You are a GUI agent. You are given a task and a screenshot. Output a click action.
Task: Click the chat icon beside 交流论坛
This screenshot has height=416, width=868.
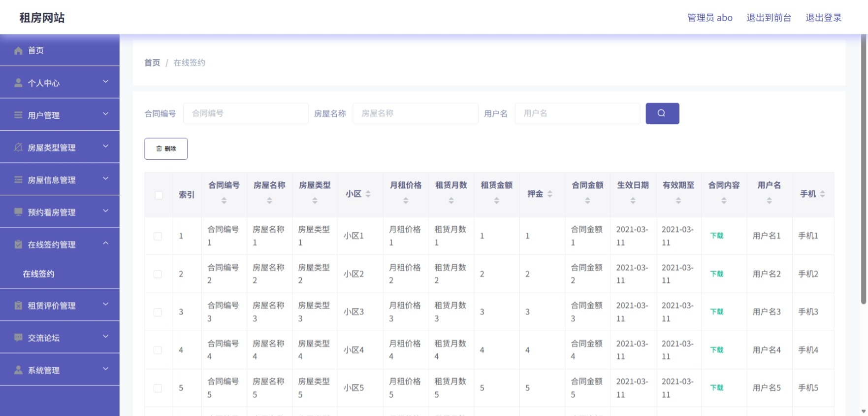tap(18, 338)
